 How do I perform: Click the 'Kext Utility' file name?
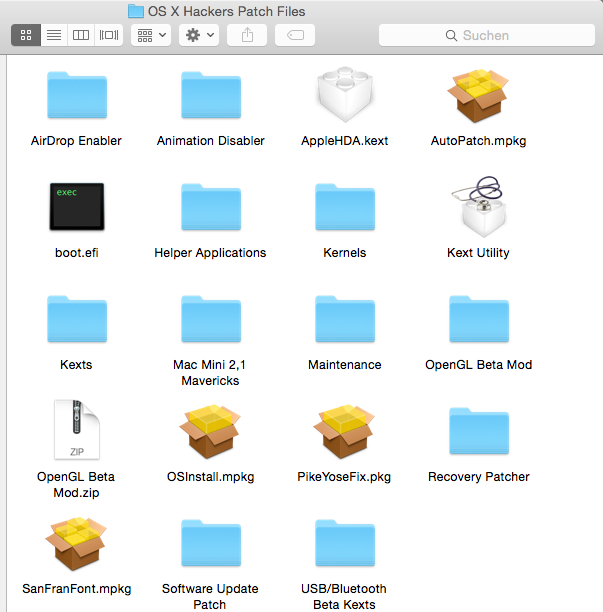tap(478, 253)
